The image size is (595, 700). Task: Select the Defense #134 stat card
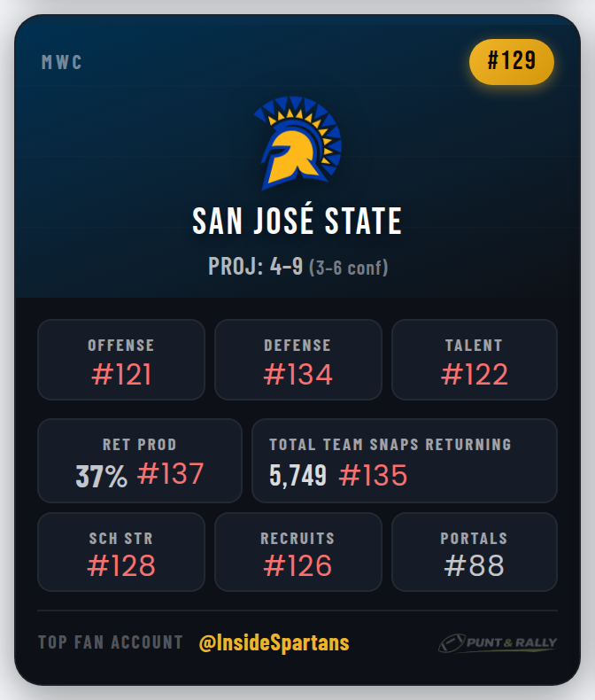pyautogui.click(x=298, y=360)
